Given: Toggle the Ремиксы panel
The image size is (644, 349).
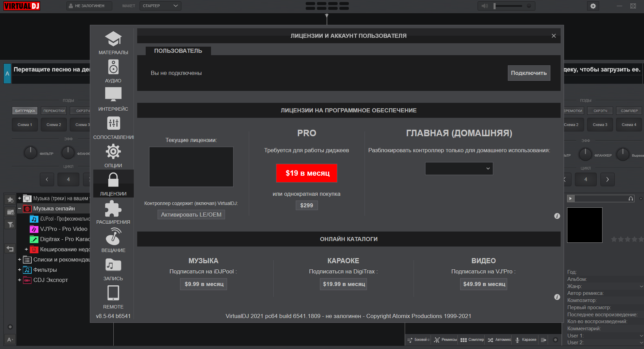Looking at the screenshot, I should tap(445, 340).
